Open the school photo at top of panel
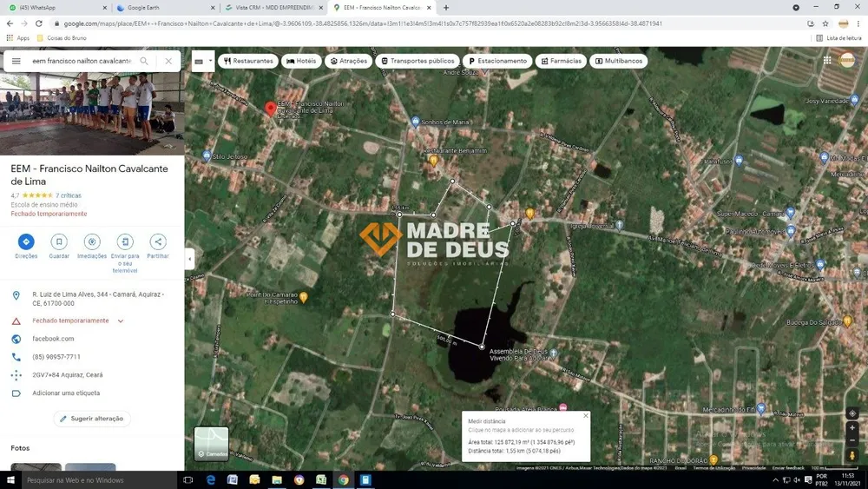 pos(92,114)
